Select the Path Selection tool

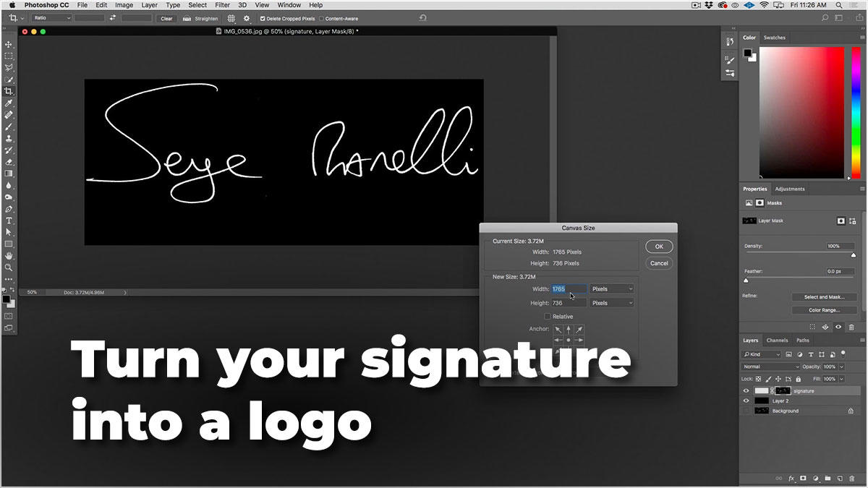tap(9, 232)
